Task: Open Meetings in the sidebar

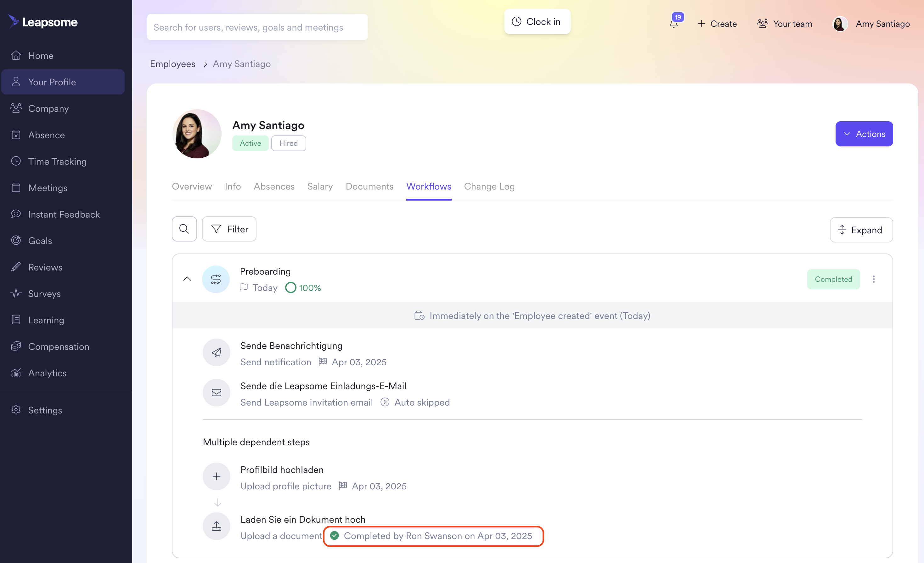Action: pyautogui.click(x=63, y=188)
